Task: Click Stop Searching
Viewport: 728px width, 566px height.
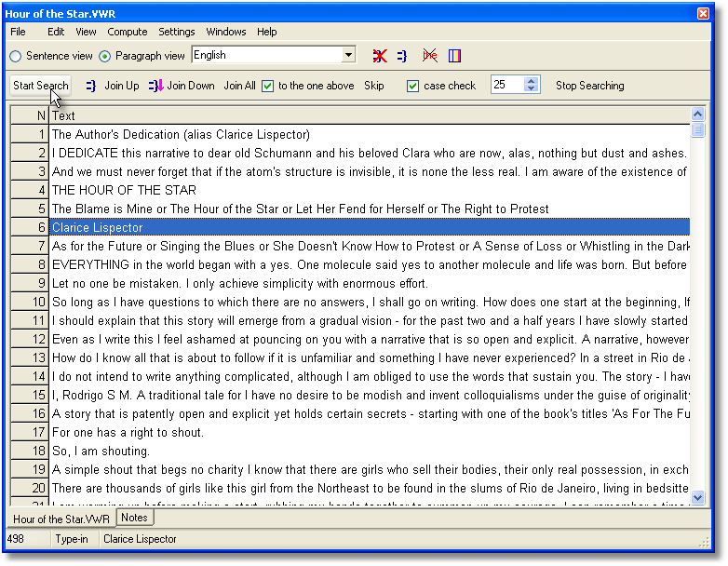Action: 589,86
